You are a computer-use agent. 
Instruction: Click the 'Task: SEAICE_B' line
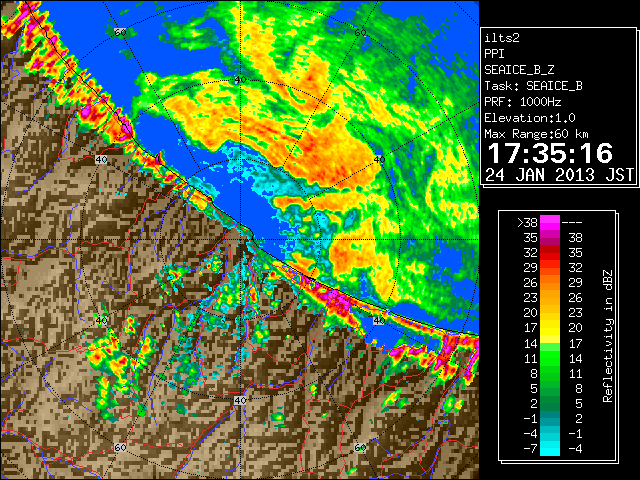point(533,86)
